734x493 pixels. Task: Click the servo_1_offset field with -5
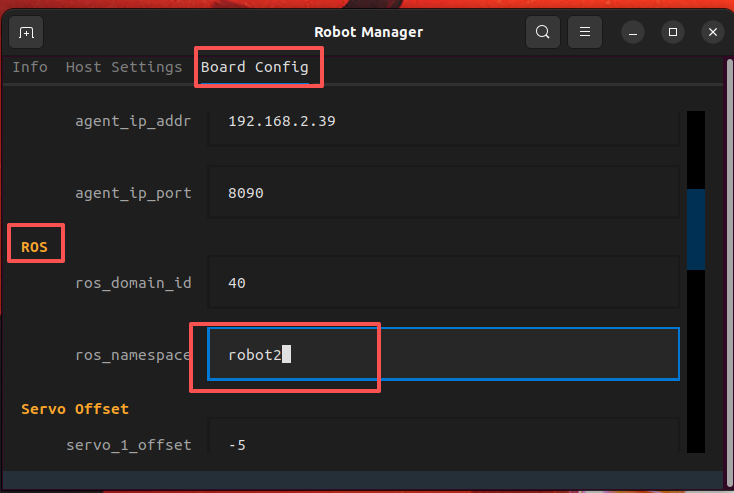click(x=443, y=436)
